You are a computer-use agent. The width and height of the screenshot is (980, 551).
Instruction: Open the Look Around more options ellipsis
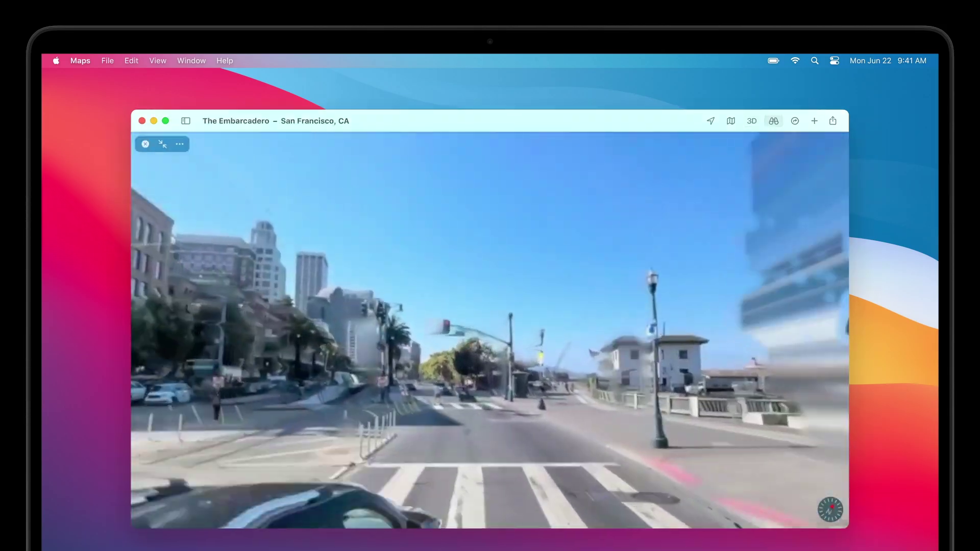180,144
